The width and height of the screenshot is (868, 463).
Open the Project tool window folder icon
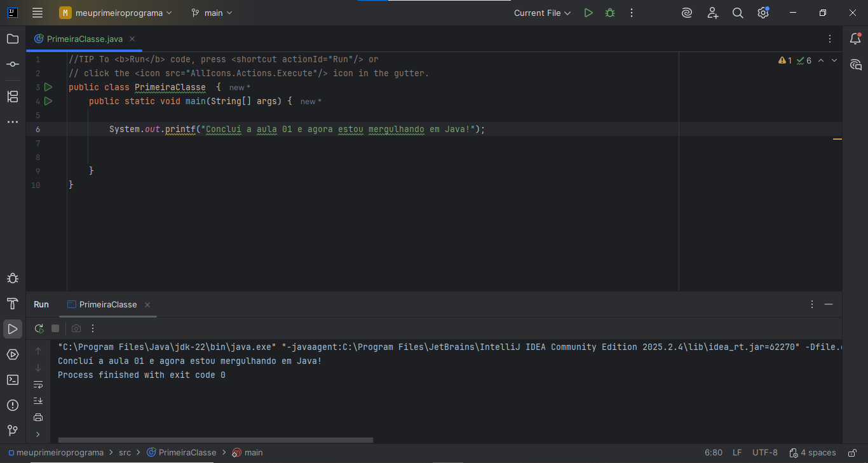[13, 39]
